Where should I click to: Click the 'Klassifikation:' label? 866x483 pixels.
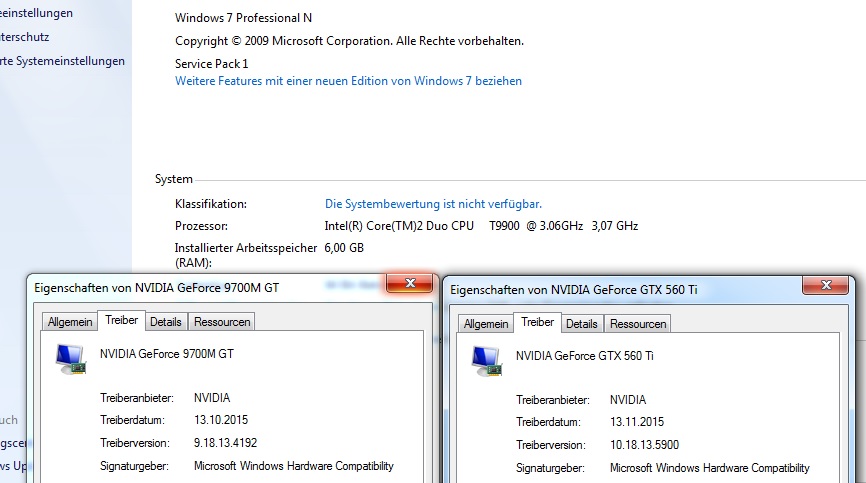(x=211, y=204)
